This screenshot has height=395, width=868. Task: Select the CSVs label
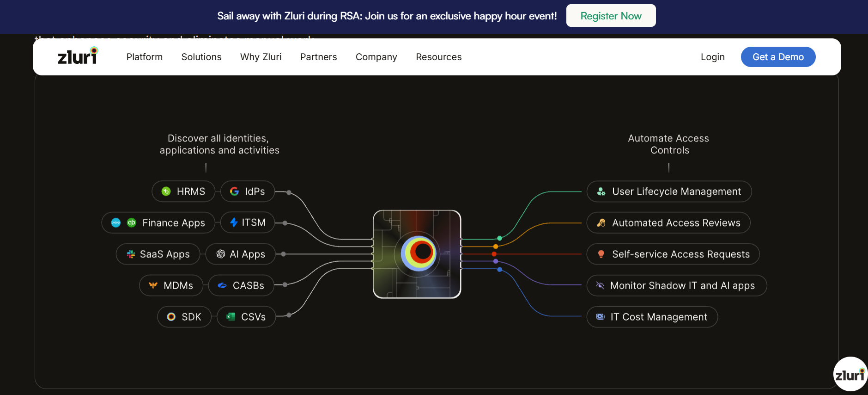[x=253, y=317]
